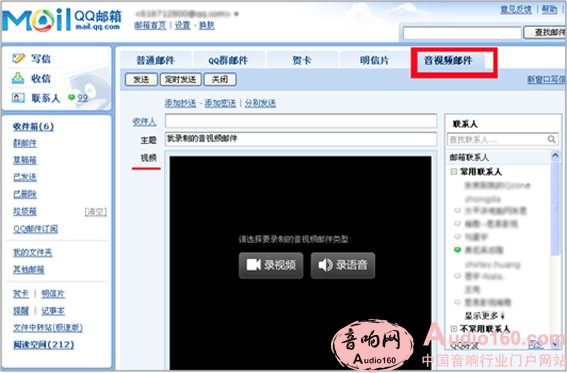Screen dimensions: 567x373
Task: Click the compose mail pencil icon
Action: (18, 58)
